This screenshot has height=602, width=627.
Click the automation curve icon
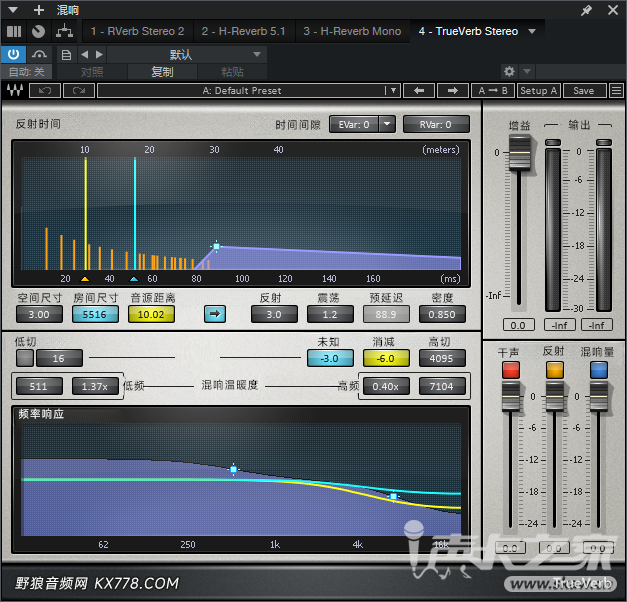coord(40,54)
